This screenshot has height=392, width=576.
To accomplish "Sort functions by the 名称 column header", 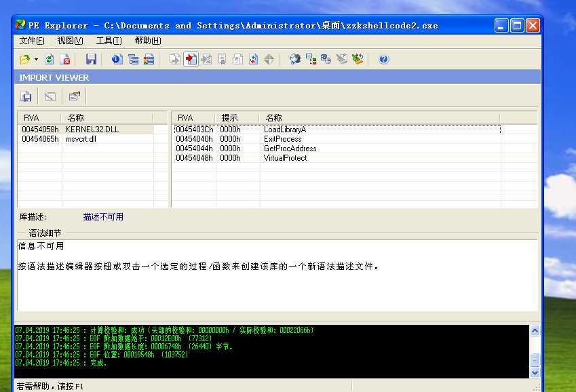I will pyautogui.click(x=380, y=118).
